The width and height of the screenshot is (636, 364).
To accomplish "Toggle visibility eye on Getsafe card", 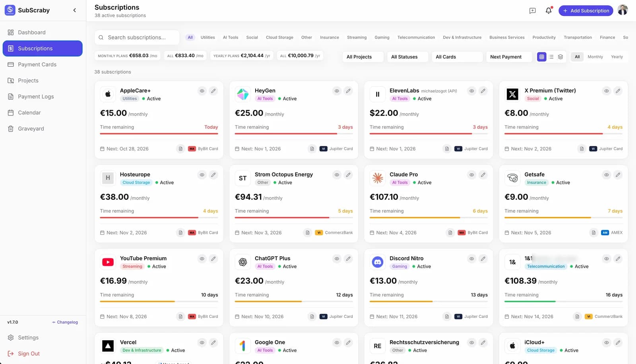I will click(607, 175).
